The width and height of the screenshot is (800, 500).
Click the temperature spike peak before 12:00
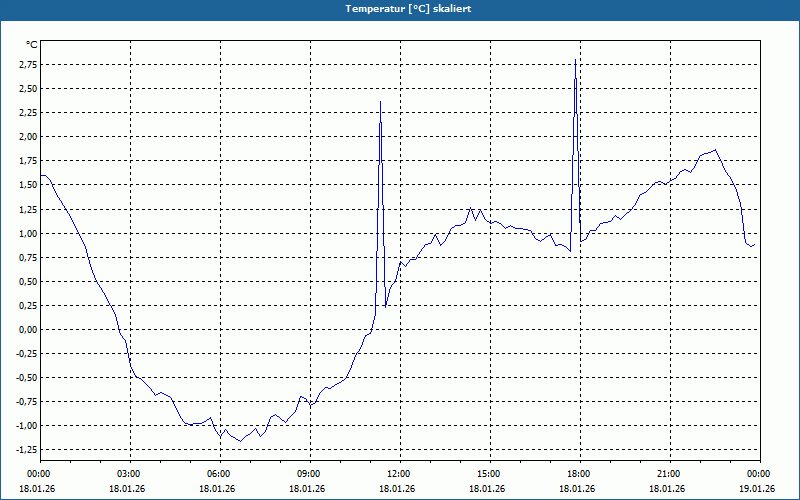(381, 102)
